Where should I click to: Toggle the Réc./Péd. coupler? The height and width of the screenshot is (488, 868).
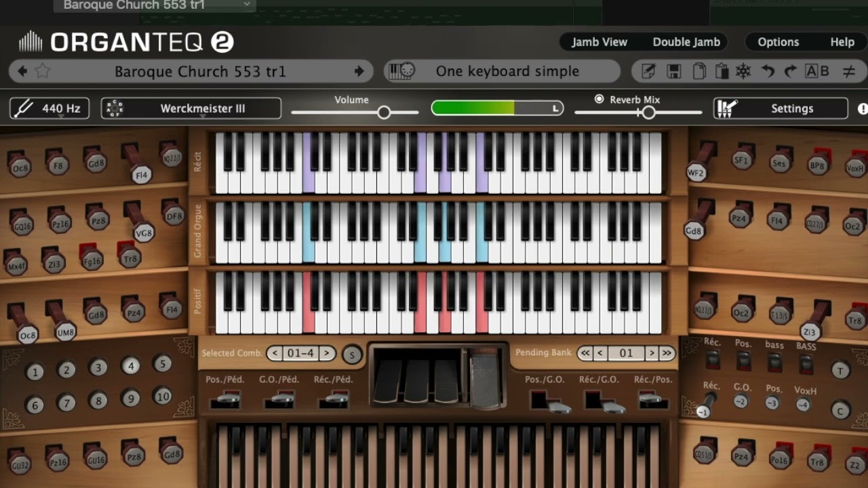point(332,401)
